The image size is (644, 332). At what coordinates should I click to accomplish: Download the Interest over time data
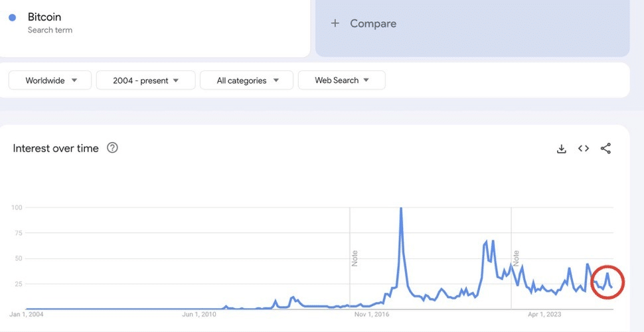[x=561, y=149]
